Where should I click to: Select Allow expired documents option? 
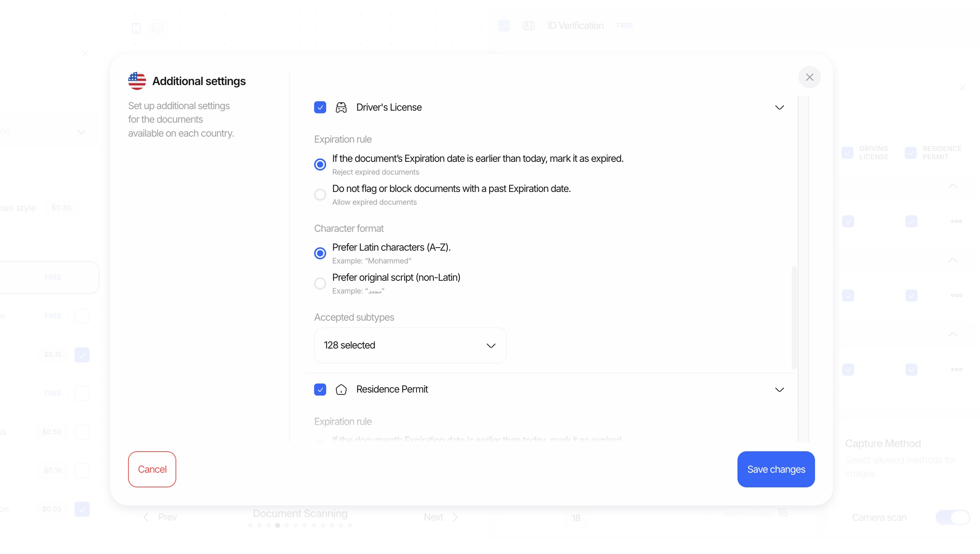320,195
